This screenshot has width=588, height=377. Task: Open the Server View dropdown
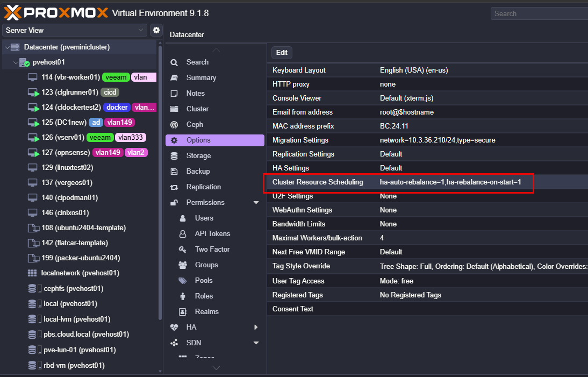75,30
